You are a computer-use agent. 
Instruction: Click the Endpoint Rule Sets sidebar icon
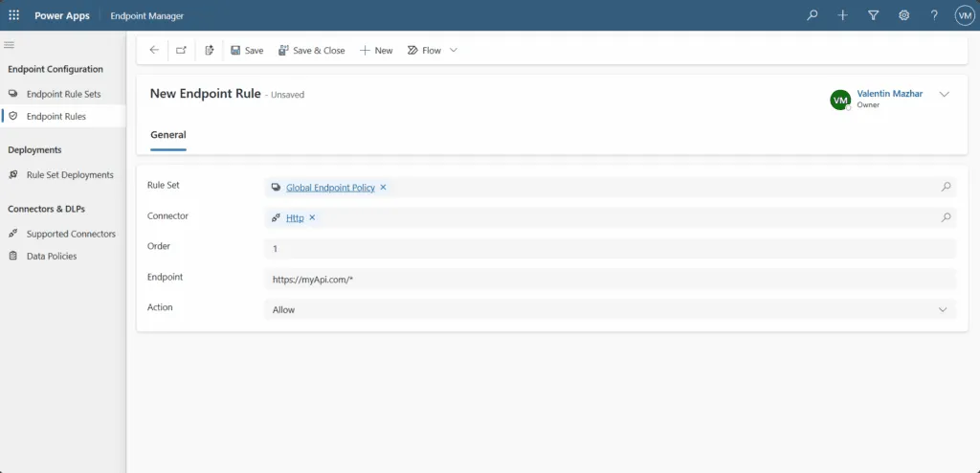(x=13, y=94)
